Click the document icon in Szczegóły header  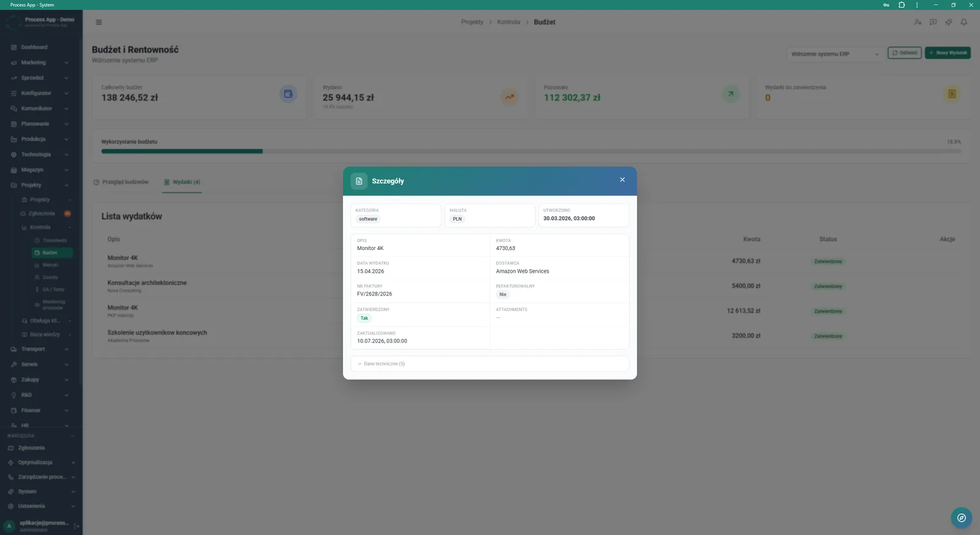tap(359, 181)
